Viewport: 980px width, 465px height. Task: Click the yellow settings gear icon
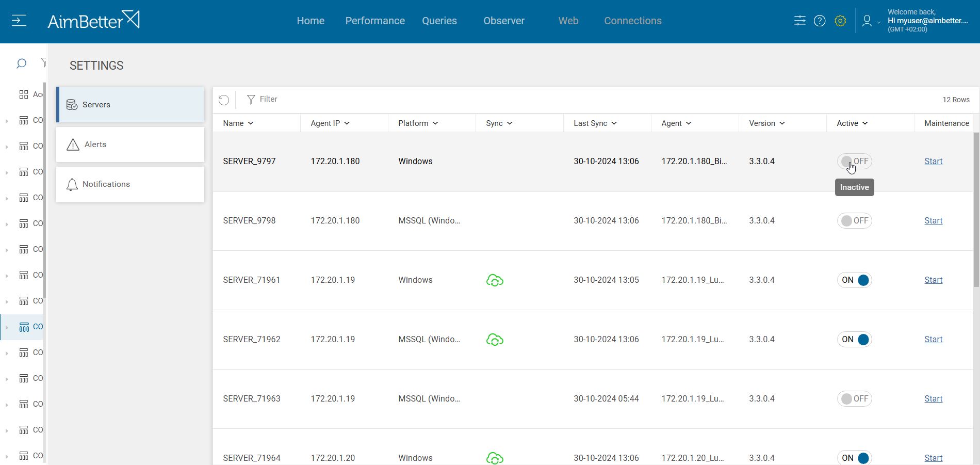click(840, 21)
